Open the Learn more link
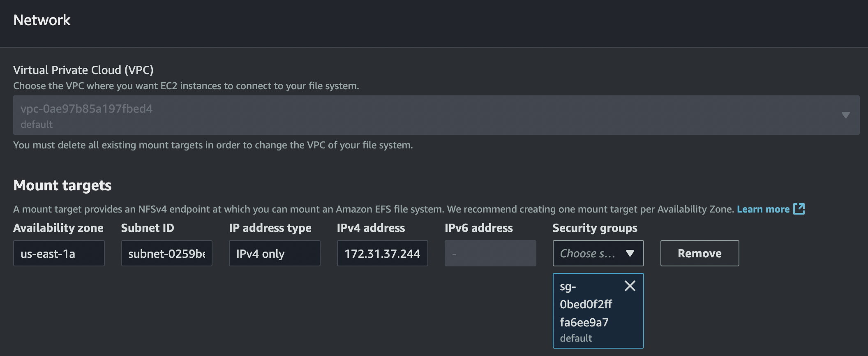Image resolution: width=868 pixels, height=356 pixels. click(x=763, y=209)
